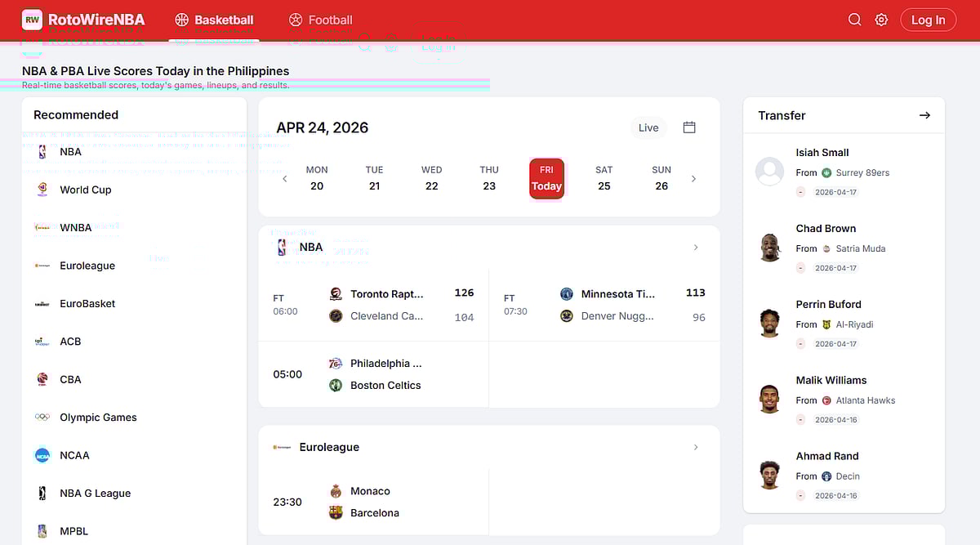Switch to the Football tab
This screenshot has width=980, height=545.
coord(321,20)
